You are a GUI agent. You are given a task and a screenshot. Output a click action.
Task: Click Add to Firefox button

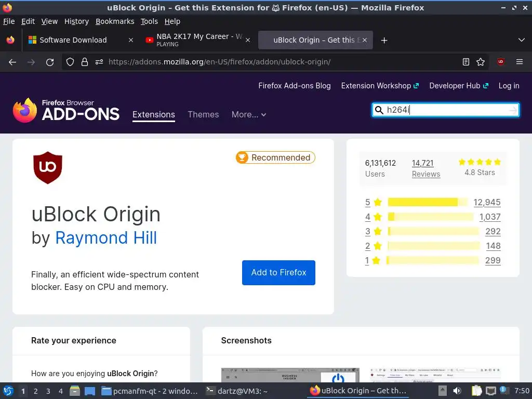[x=278, y=272]
